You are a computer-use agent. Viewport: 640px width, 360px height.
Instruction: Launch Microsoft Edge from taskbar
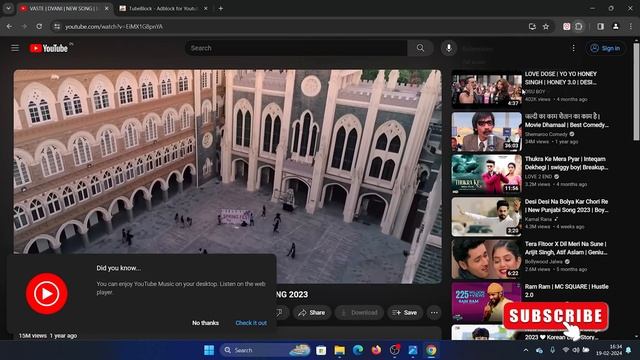358,350
